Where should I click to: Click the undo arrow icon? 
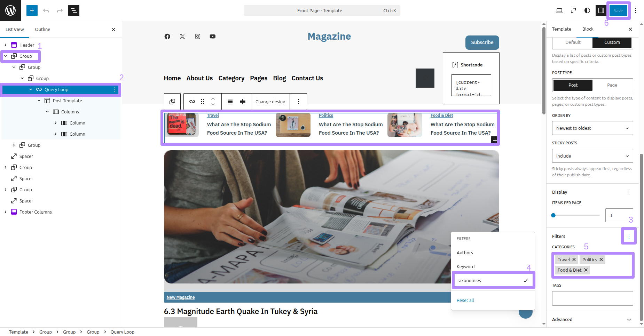46,10
